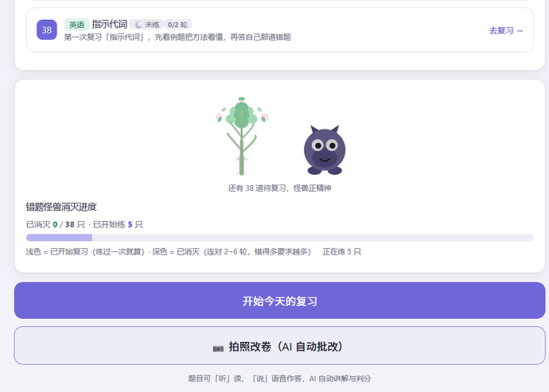Click the 浅色 = 已开始复习 legend text

click(x=85, y=251)
